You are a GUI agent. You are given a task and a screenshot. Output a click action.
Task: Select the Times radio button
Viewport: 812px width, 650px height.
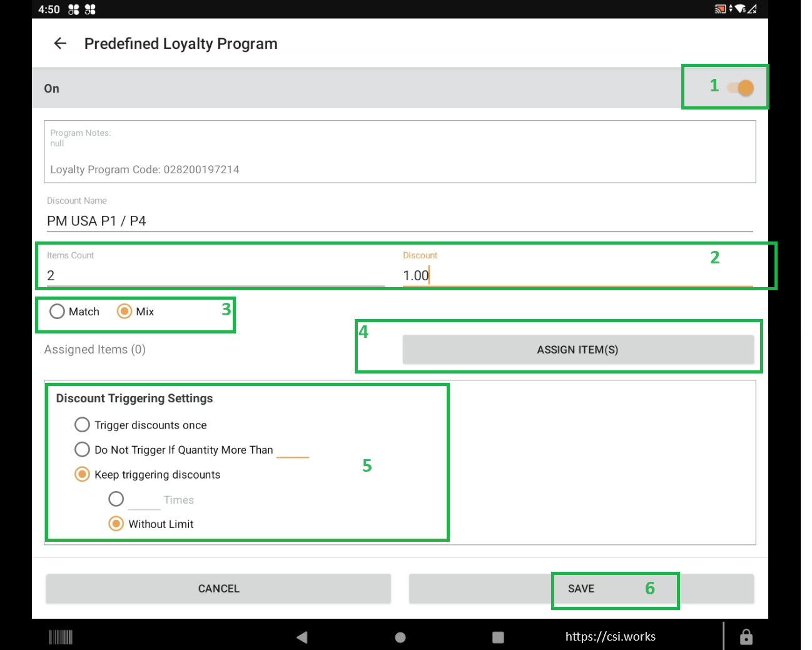click(x=116, y=499)
